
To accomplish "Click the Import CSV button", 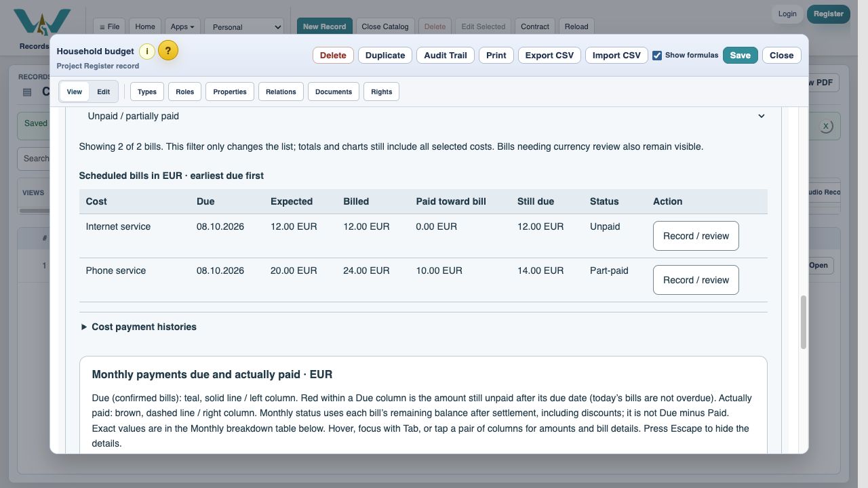I will [616, 56].
